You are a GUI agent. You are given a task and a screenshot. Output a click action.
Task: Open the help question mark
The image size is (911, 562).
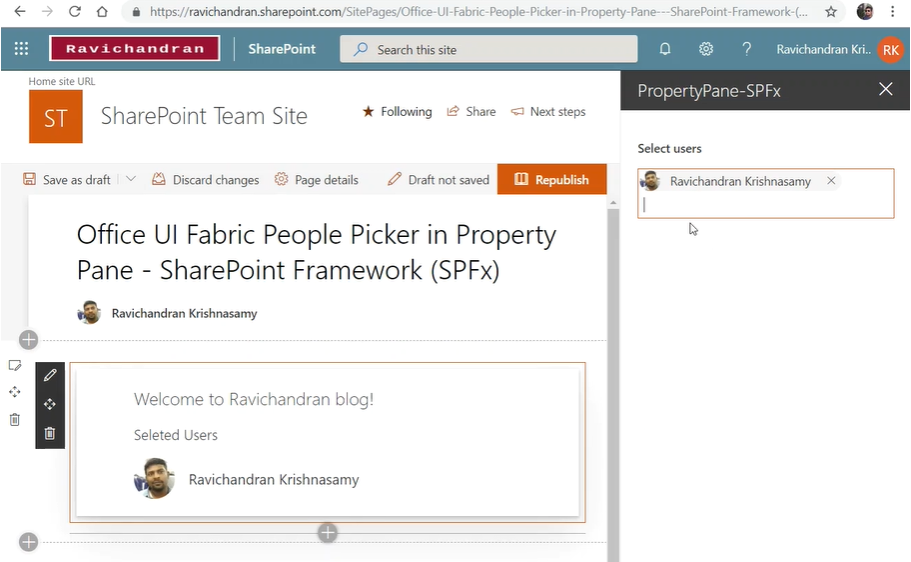(746, 49)
